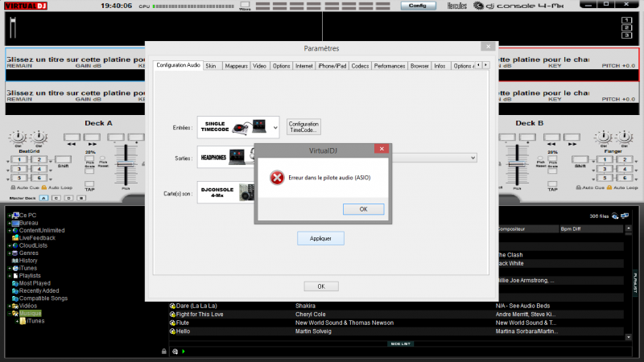
Task: Click the Vidéos folder icon
Action: pyautogui.click(x=15, y=306)
